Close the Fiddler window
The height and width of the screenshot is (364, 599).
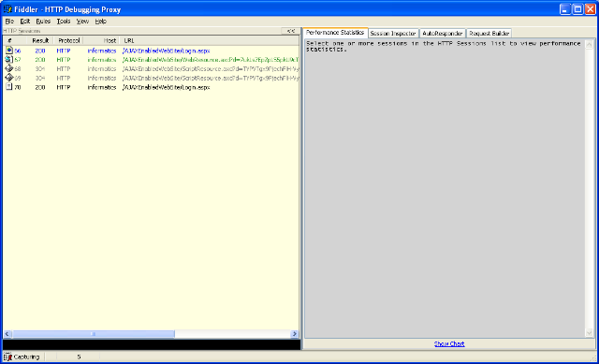591,9
